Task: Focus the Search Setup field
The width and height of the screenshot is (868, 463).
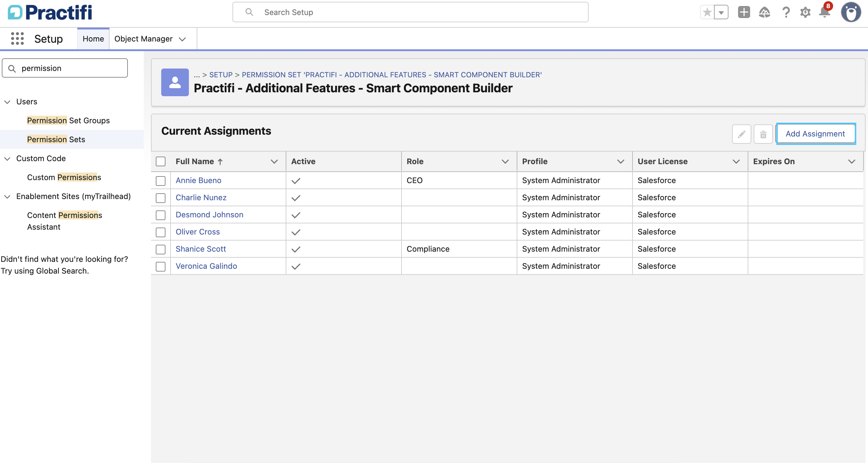Action: pos(410,12)
